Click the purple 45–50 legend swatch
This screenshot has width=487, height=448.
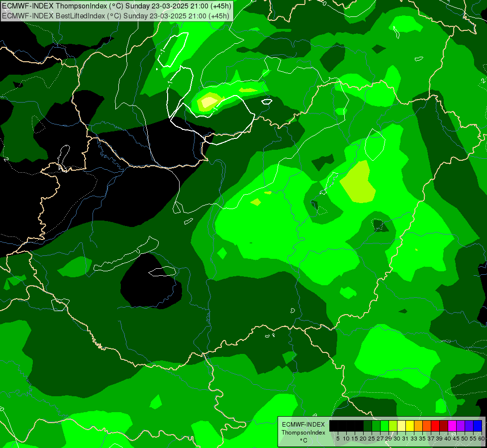pyautogui.click(x=461, y=426)
